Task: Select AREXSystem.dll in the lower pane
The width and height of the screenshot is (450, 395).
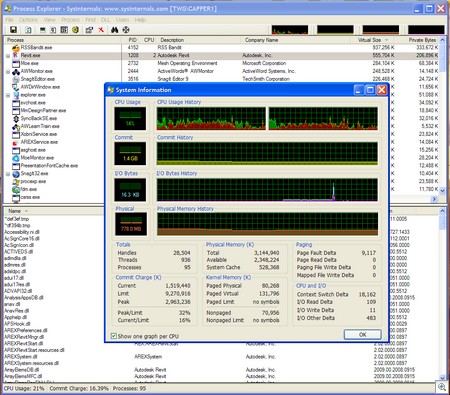Action: point(20,357)
